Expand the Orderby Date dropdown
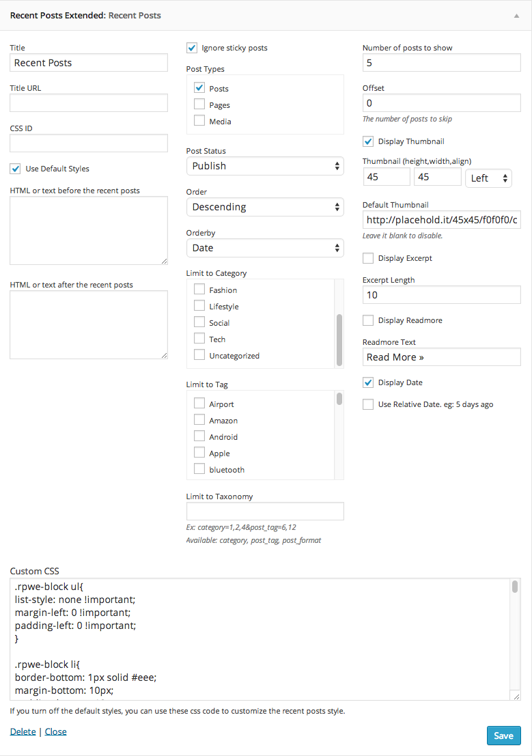 click(264, 248)
